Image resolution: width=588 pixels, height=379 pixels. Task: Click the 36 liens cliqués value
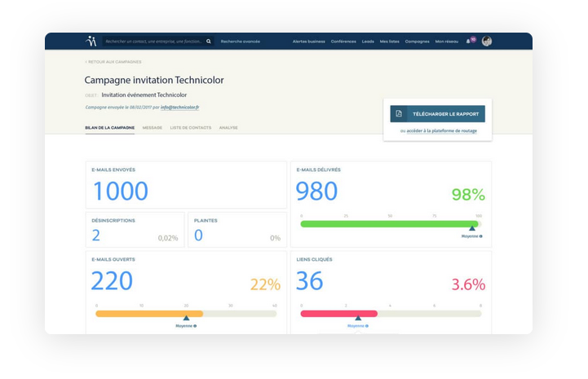pos(309,280)
